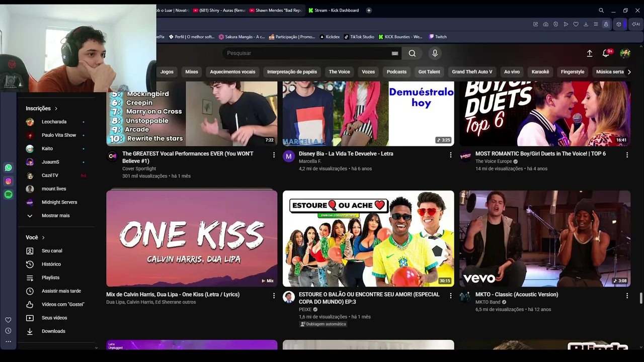Take a snapshot with the camera icon
Image resolution: width=644 pixels, height=362 pixels.
(x=546, y=24)
